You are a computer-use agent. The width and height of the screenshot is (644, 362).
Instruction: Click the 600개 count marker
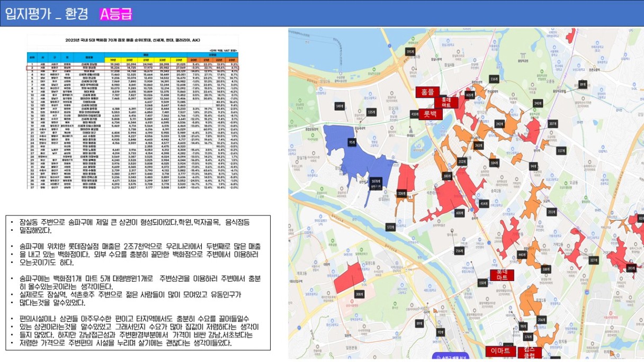click(x=459, y=213)
